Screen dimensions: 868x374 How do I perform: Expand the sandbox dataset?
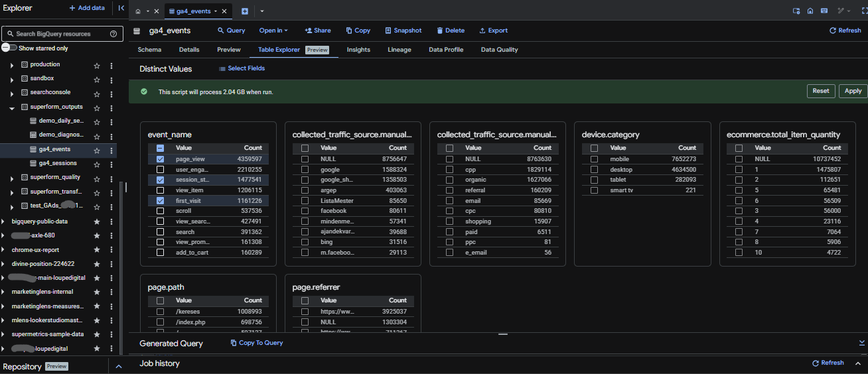coord(12,79)
